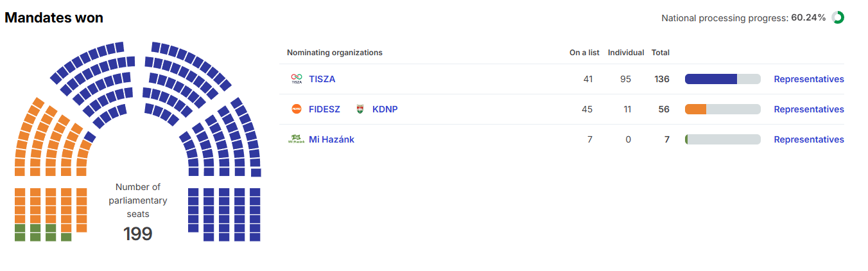Click the green processing progress donut icon

click(838, 18)
